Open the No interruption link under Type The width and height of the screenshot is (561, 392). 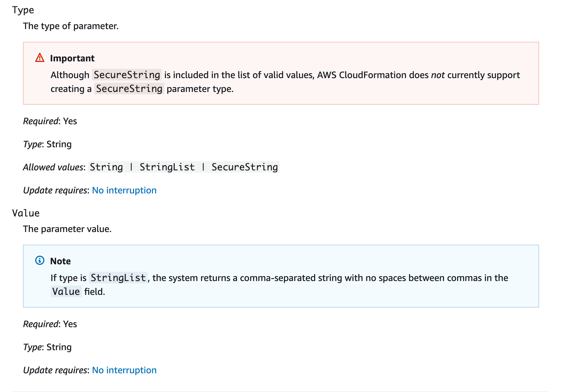point(124,190)
